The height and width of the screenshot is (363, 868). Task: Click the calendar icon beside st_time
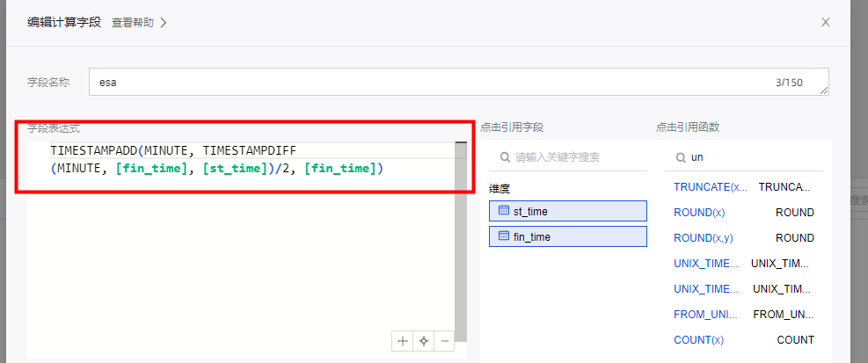tap(503, 211)
